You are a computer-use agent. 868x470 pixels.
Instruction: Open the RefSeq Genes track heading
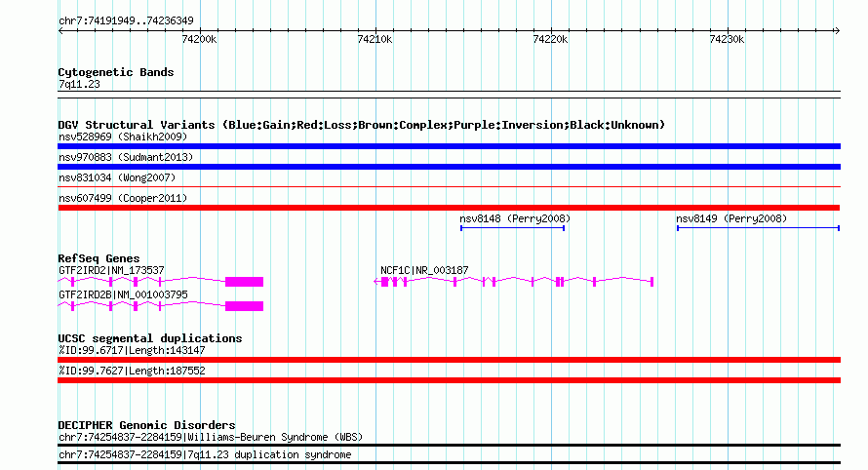click(99, 258)
